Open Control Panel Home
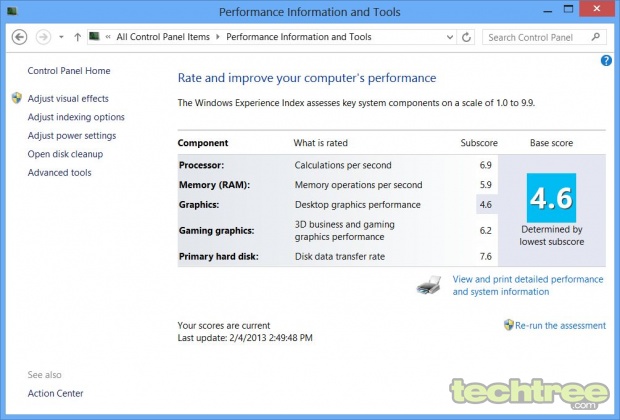This screenshot has height=420, width=620. click(69, 71)
